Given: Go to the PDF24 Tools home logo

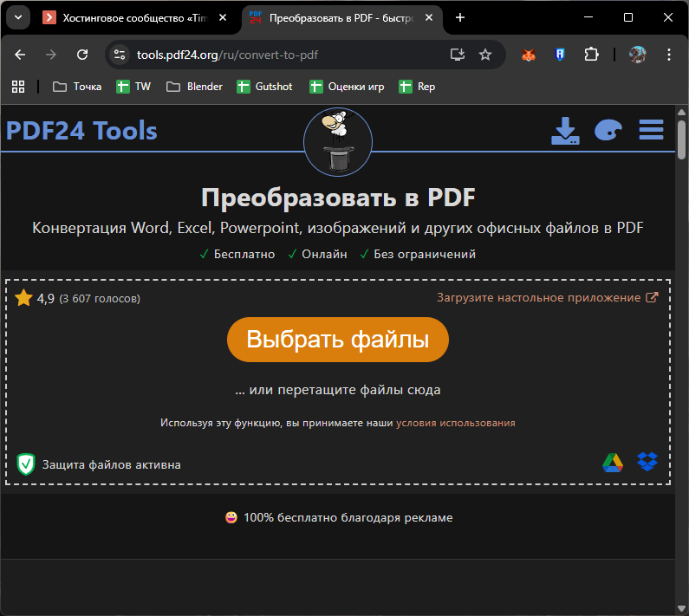Looking at the screenshot, I should click(x=81, y=131).
